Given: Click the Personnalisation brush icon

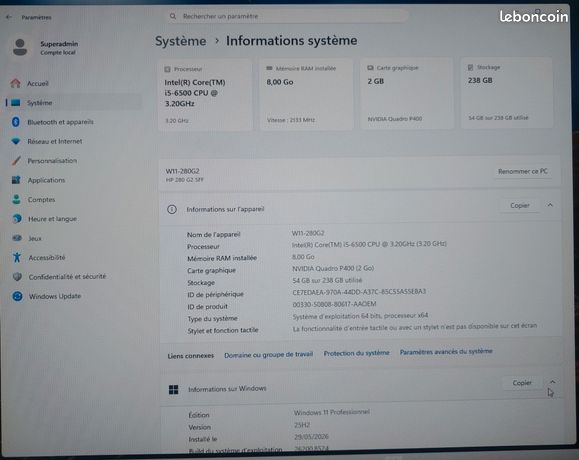Looking at the screenshot, I should (16, 161).
